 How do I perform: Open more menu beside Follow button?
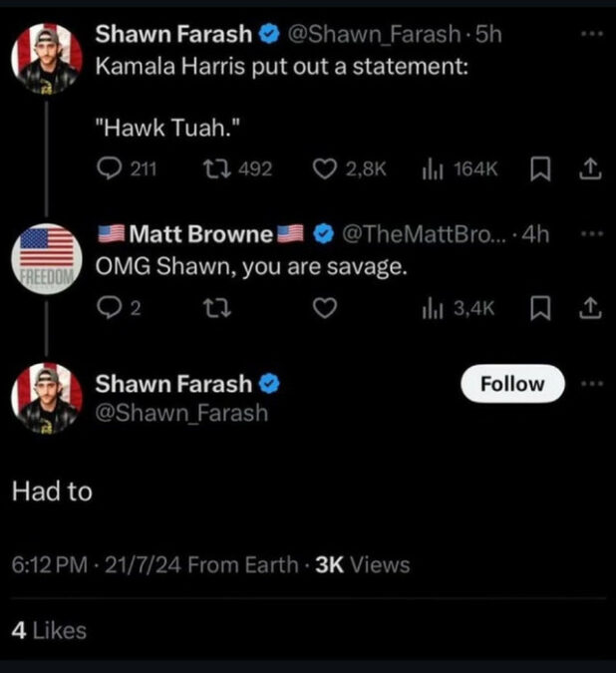[592, 384]
